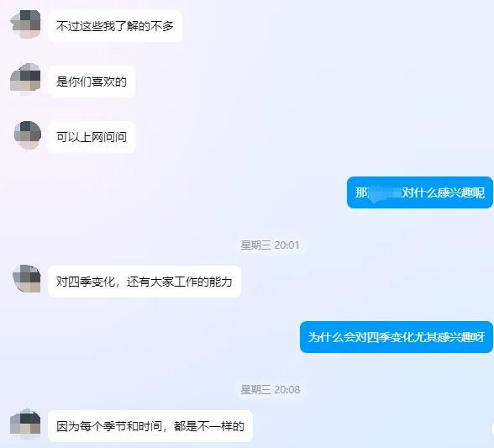The height and width of the screenshot is (448, 494).
Task: Click the words 都是不一样的 after the comma
Action: (x=209, y=426)
